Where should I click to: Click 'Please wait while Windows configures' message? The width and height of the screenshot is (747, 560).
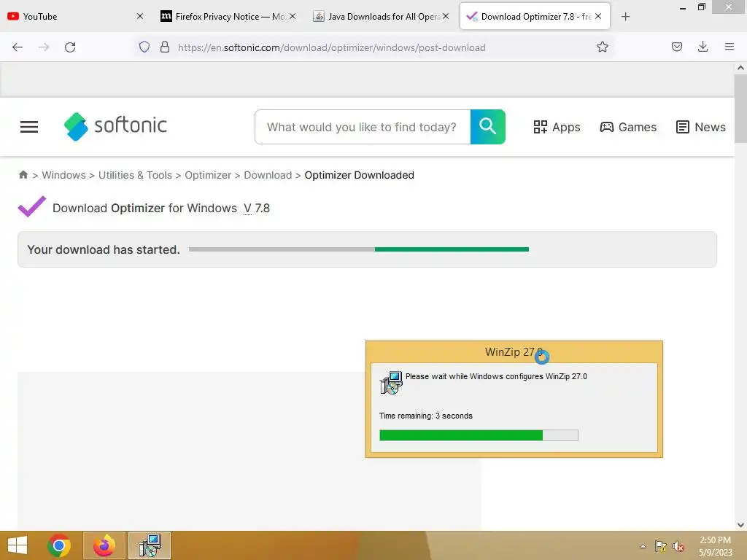pos(496,376)
